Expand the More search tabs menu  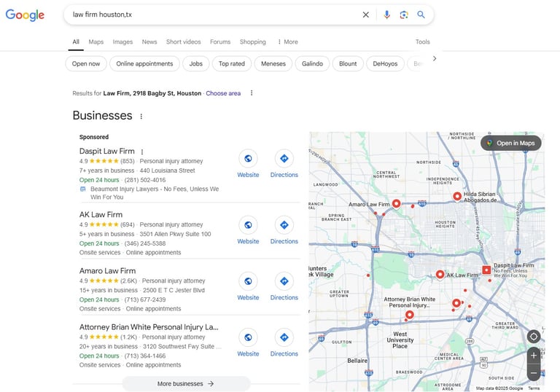click(288, 42)
